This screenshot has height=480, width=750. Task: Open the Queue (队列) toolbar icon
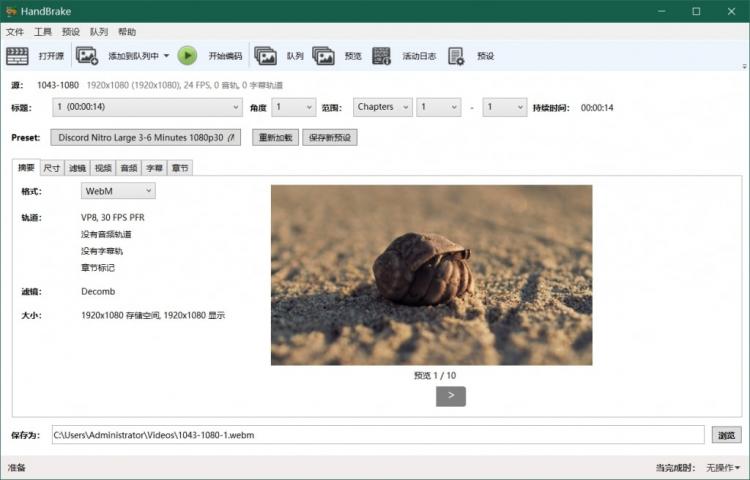(x=265, y=56)
